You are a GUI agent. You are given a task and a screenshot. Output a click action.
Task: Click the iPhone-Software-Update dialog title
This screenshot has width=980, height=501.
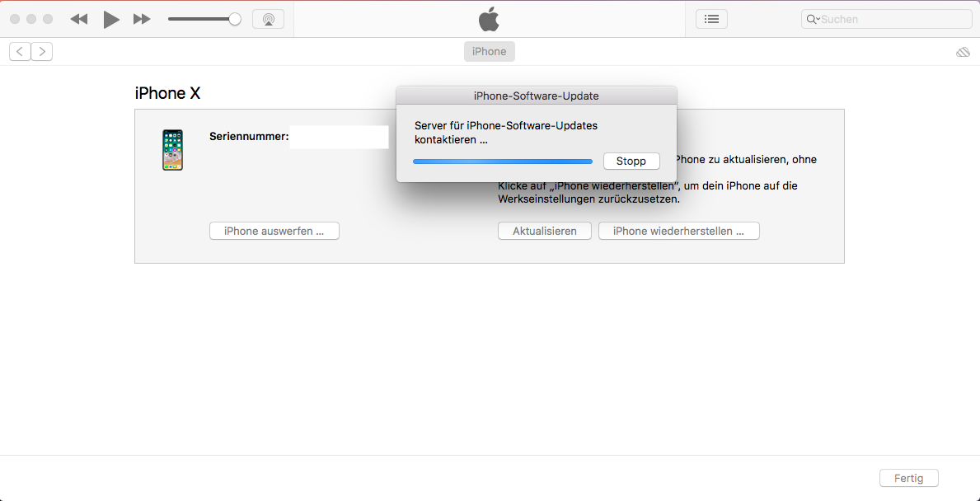tap(537, 96)
